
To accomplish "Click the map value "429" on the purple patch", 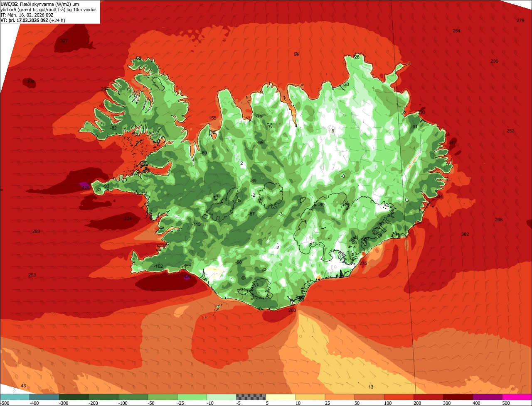I will click(86, 187).
